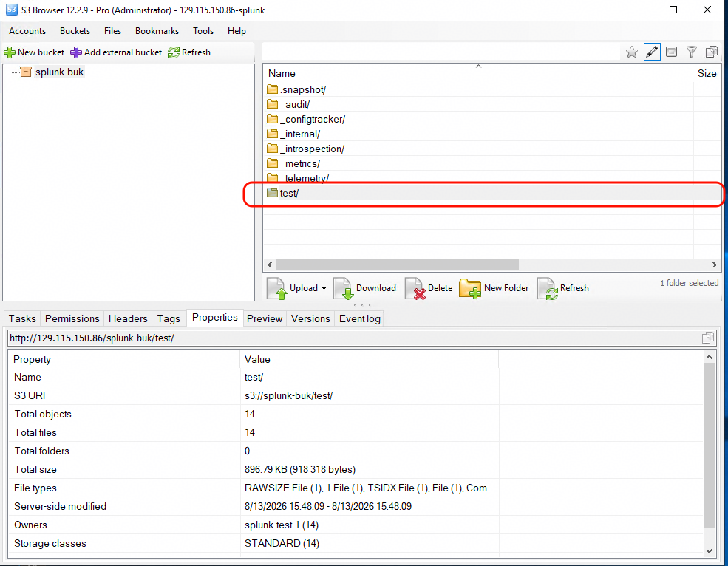Click the S3 Browser app icon in title bar

pyautogui.click(x=12, y=10)
